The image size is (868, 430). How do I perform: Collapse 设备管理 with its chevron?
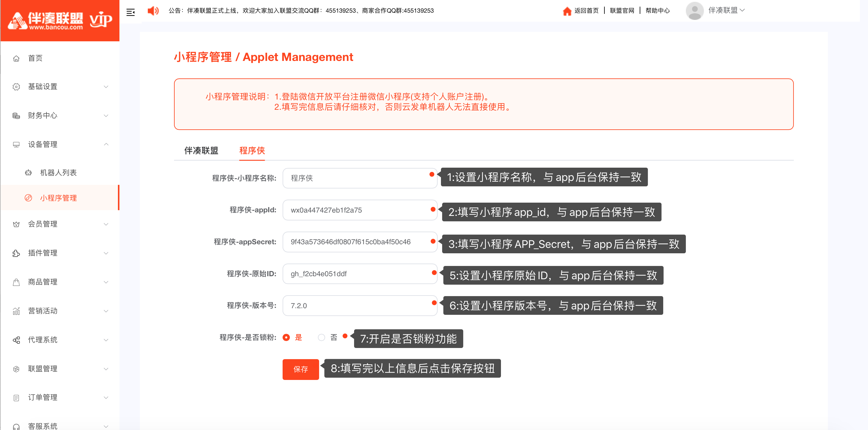coord(106,144)
